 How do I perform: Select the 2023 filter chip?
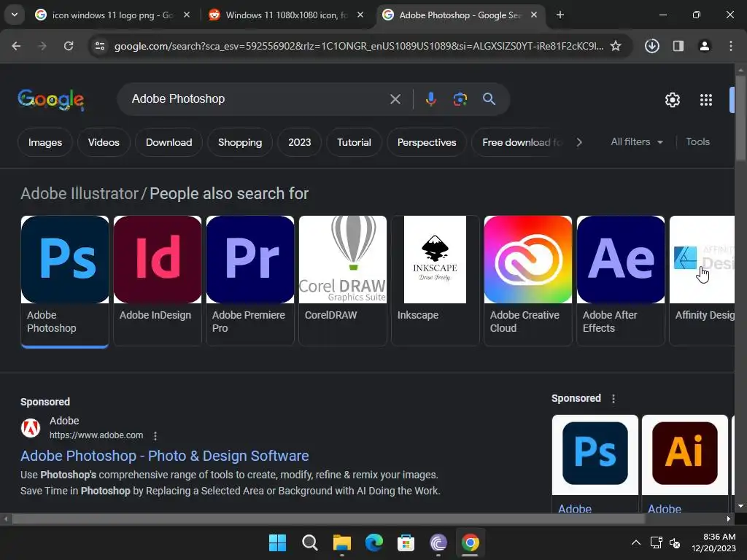(x=299, y=142)
